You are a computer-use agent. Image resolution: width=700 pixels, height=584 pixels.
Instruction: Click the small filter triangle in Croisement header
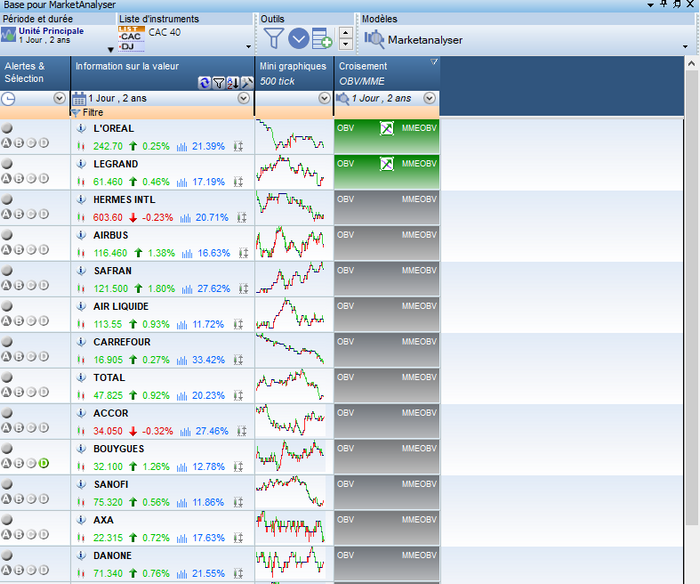point(433,62)
